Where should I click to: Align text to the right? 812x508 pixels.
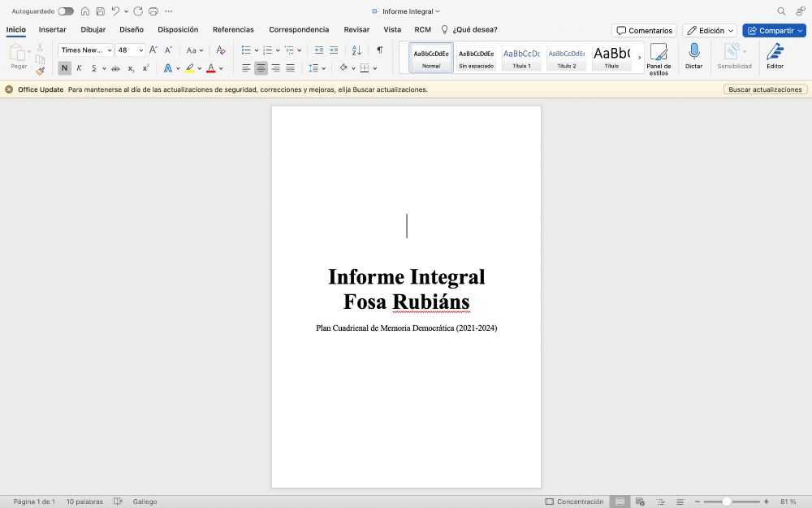(x=276, y=68)
